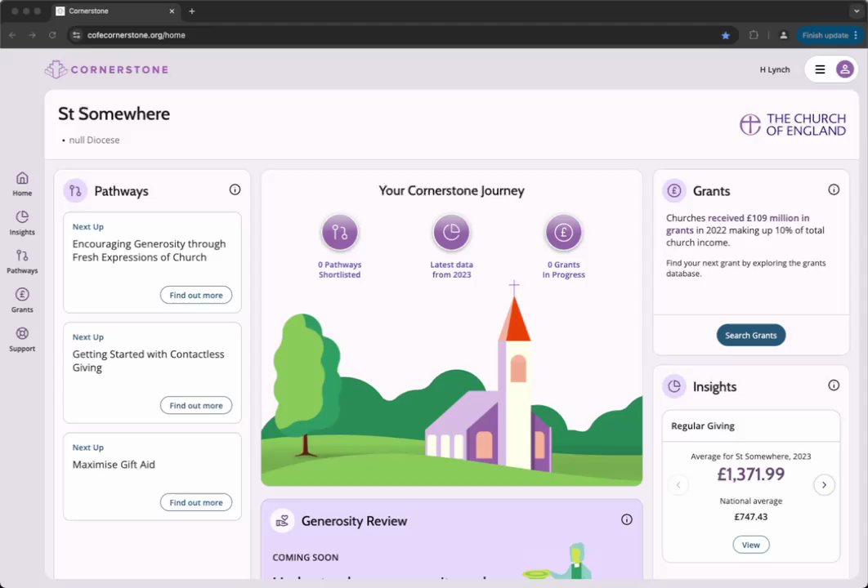868x588 pixels.
Task: Click the '£747.43' national average value
Action: pos(750,517)
